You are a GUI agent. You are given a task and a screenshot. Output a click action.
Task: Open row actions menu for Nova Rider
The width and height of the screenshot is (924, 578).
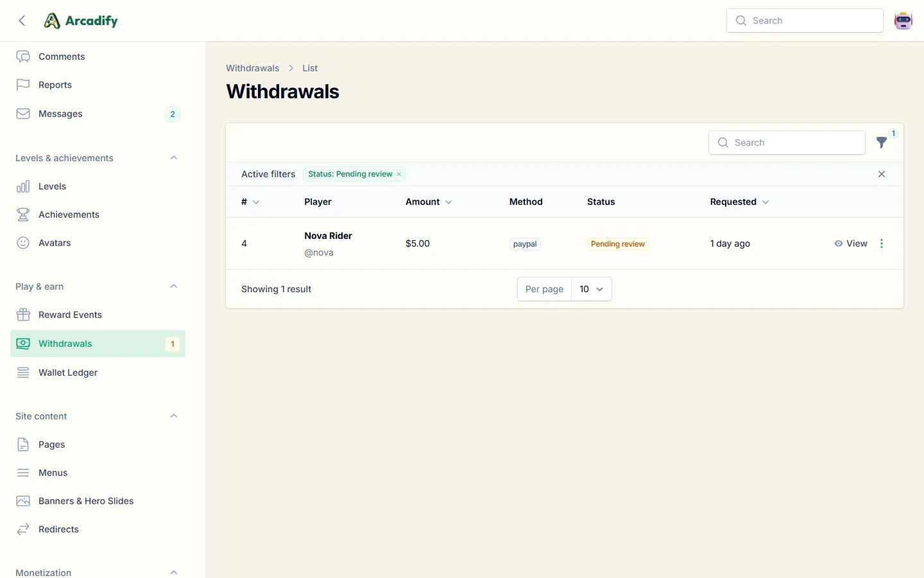click(x=882, y=243)
